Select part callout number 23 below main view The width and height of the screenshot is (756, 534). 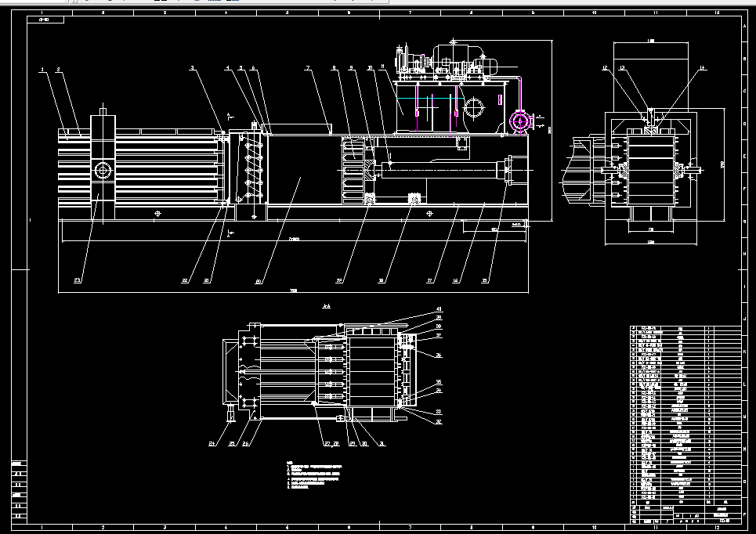click(x=77, y=280)
